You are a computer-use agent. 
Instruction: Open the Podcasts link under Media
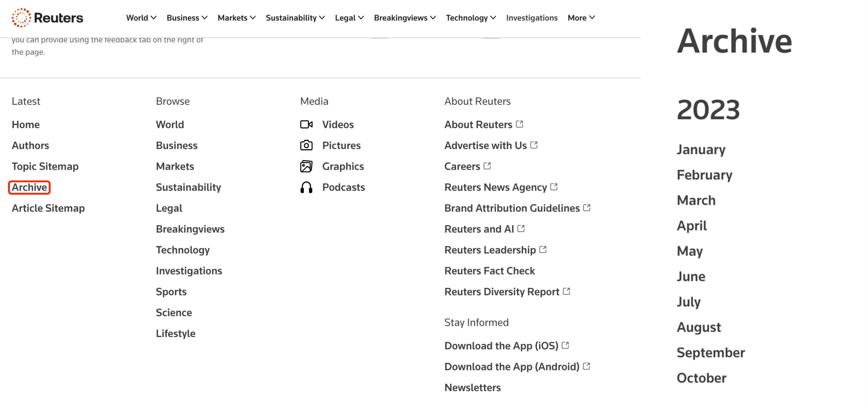[x=343, y=187]
